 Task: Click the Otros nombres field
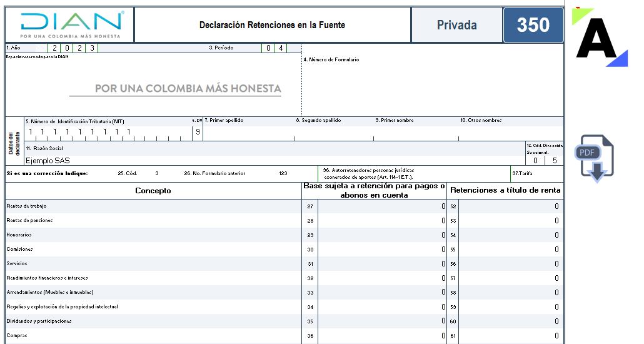coord(511,133)
